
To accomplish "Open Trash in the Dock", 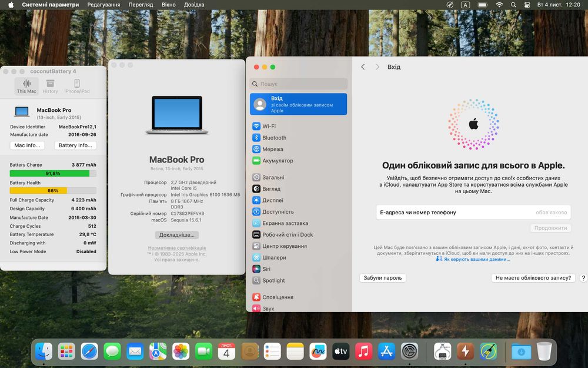I will (x=544, y=352).
